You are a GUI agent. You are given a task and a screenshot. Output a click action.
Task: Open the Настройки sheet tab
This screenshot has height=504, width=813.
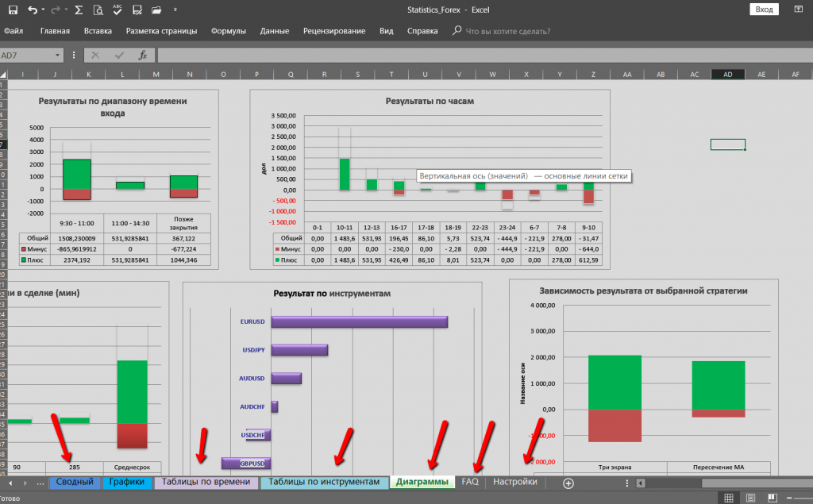514,482
